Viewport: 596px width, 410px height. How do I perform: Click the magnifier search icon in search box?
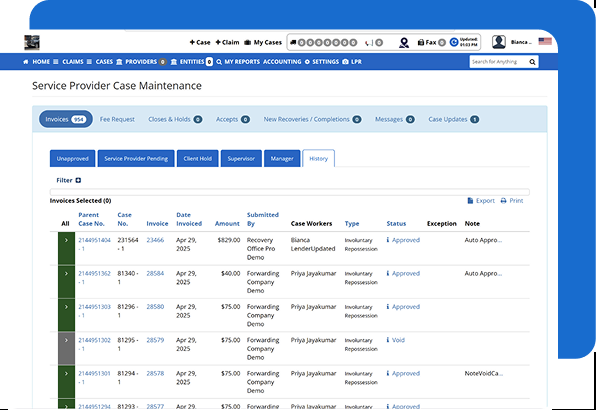point(532,62)
